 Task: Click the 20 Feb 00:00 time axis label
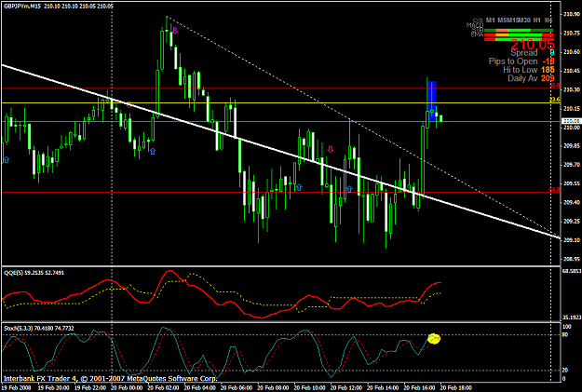pyautogui.click(x=125, y=388)
